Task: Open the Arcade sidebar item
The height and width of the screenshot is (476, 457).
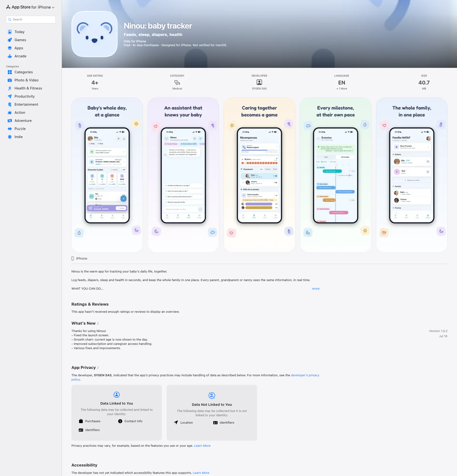Action: click(31, 56)
